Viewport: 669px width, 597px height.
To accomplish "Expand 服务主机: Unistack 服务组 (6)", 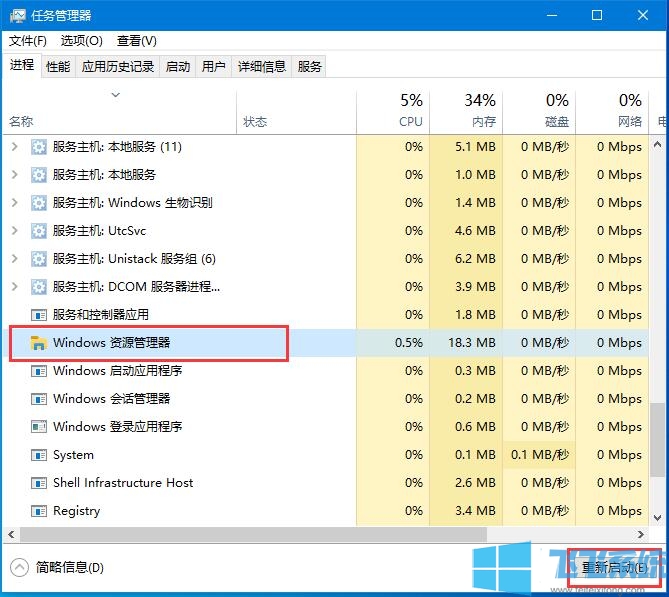I will pyautogui.click(x=14, y=259).
